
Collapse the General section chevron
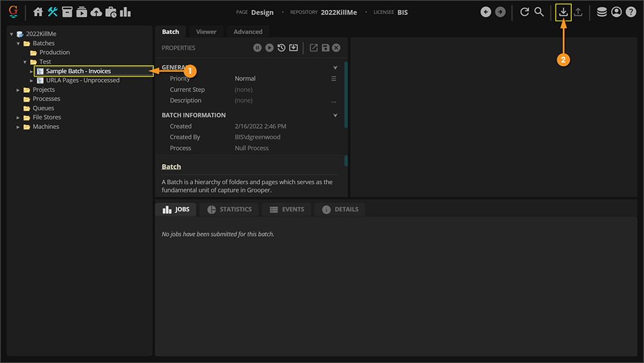[x=335, y=68]
